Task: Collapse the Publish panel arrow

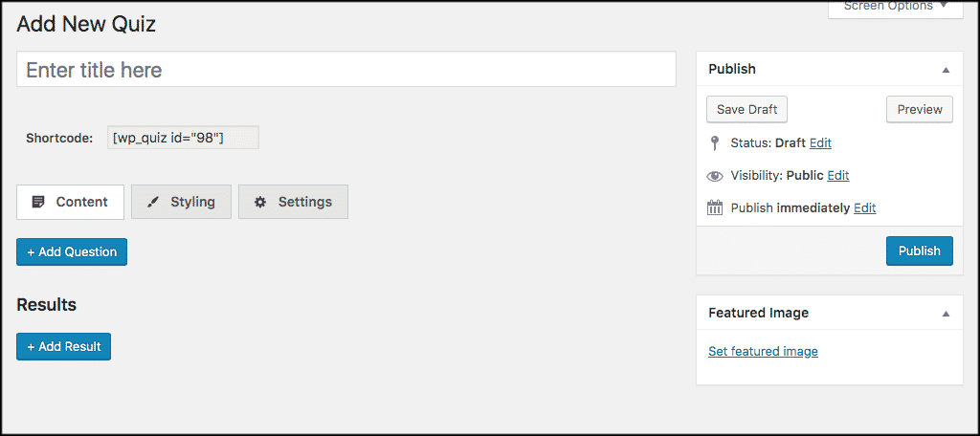Action: click(x=946, y=70)
